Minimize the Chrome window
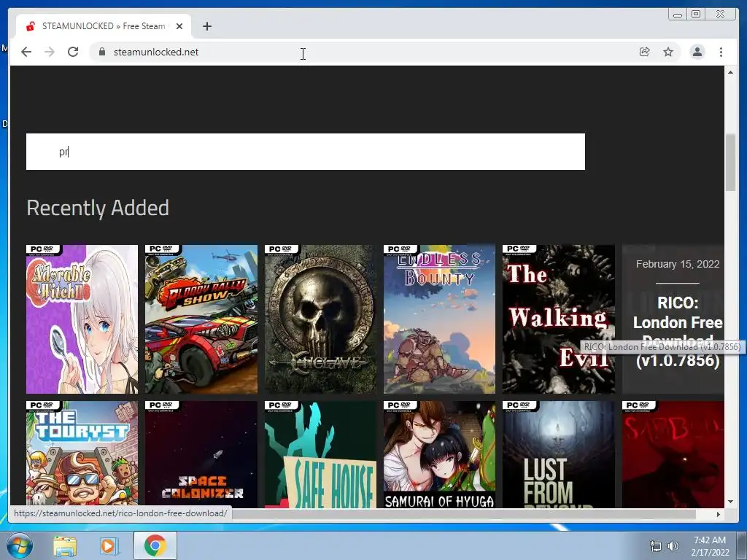The image size is (747, 560). click(678, 15)
